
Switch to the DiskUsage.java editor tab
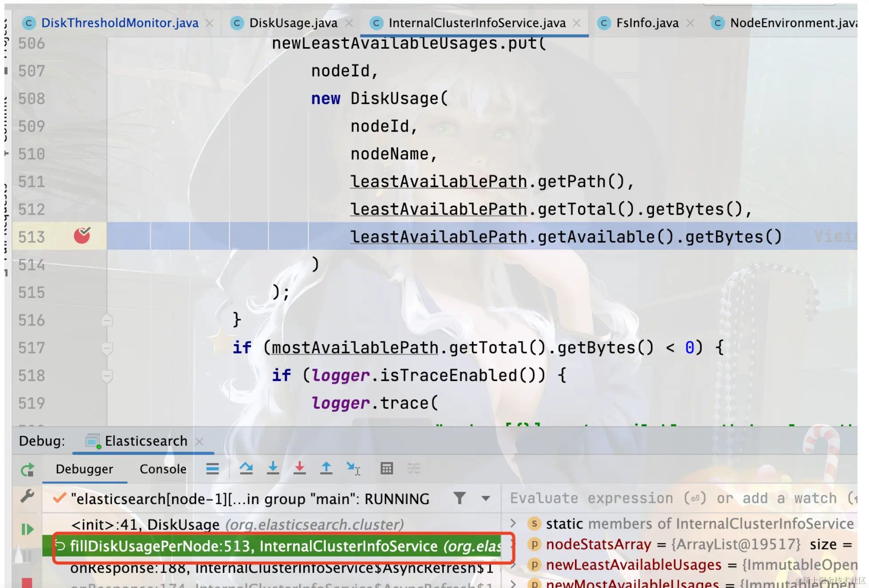(293, 23)
